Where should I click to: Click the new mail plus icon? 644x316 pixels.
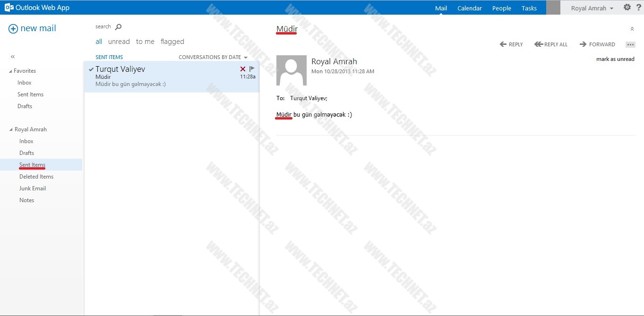[x=13, y=29]
